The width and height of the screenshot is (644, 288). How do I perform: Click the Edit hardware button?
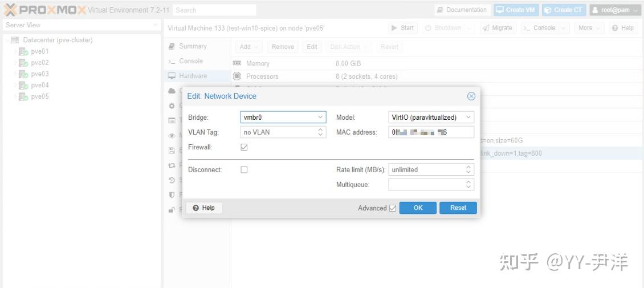click(x=312, y=47)
